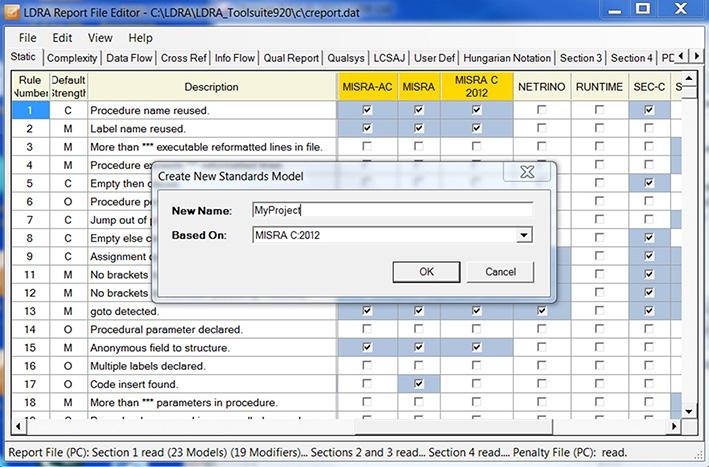This screenshot has width=709, height=467.
Task: Click the Description column header
Action: click(212, 87)
